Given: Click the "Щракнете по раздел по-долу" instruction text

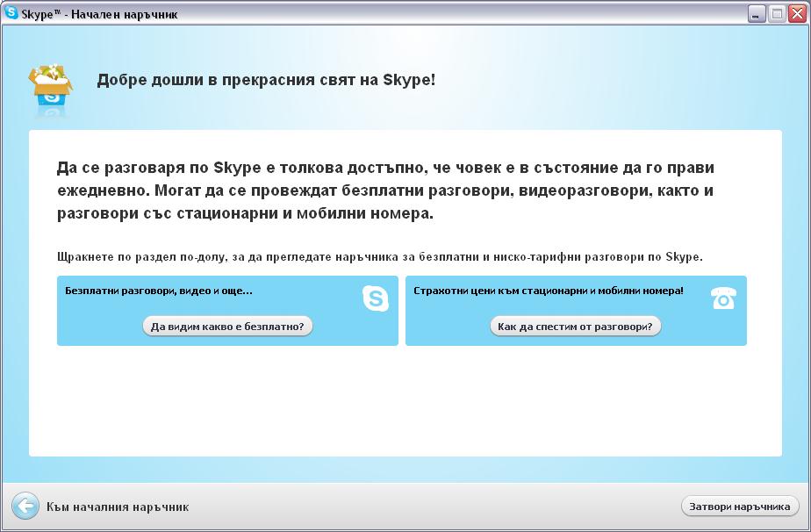Looking at the screenshot, I should (380, 257).
